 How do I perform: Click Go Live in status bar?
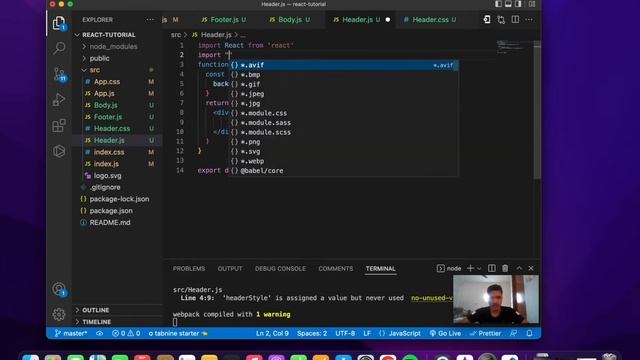tap(445, 333)
